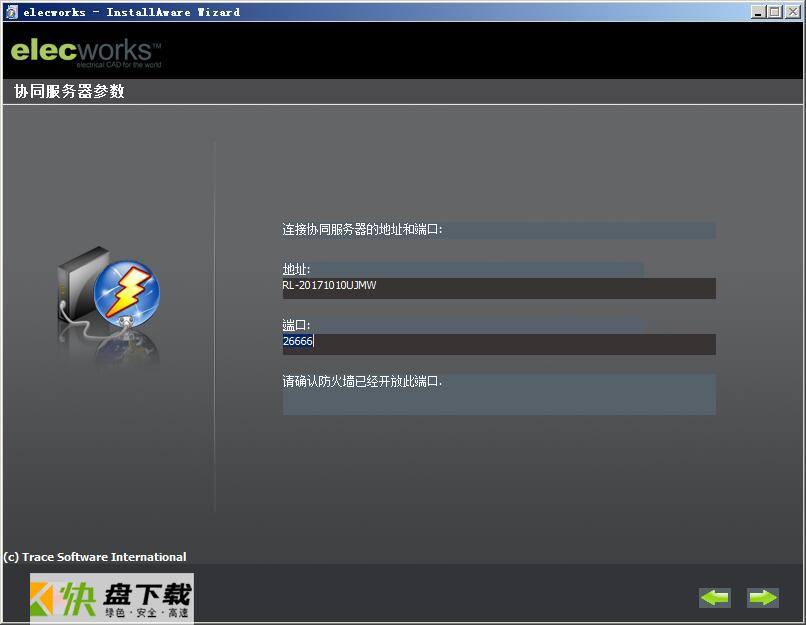Click the green next arrow button
Image resolution: width=806 pixels, height=625 pixels.
click(763, 597)
